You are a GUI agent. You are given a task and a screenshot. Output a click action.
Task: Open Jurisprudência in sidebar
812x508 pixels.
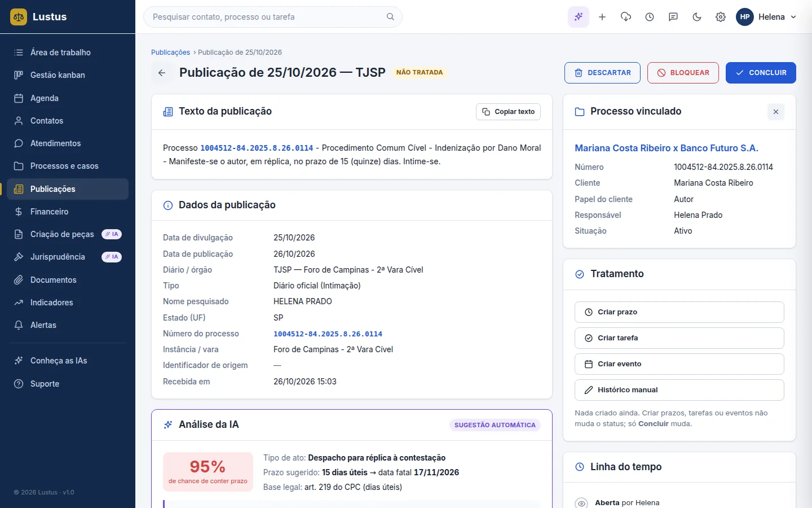pyautogui.click(x=68, y=257)
